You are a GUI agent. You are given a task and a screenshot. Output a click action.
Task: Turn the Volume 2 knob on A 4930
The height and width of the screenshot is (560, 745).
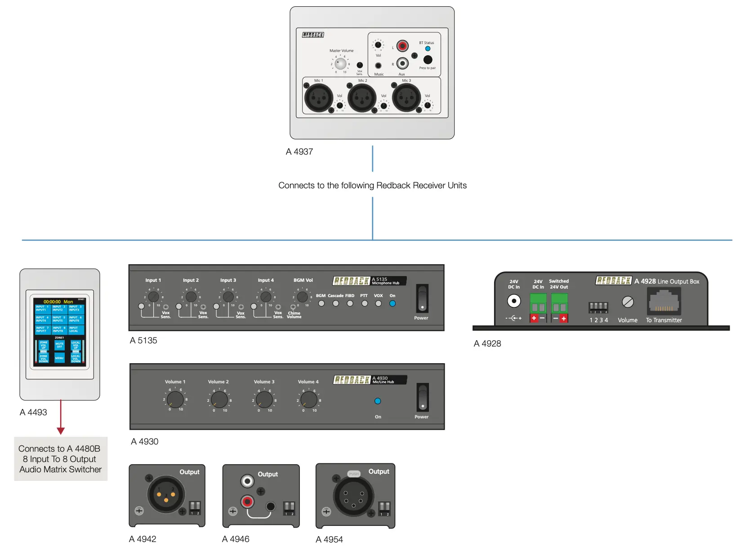point(219,399)
